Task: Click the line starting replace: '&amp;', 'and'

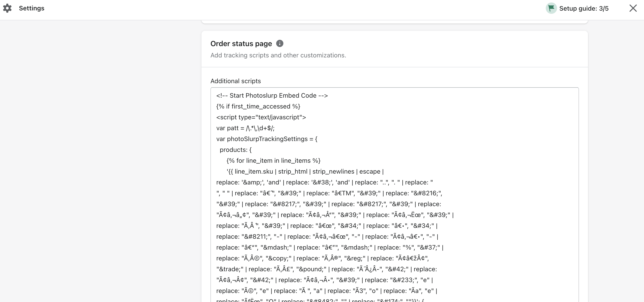Action: pyautogui.click(x=324, y=182)
